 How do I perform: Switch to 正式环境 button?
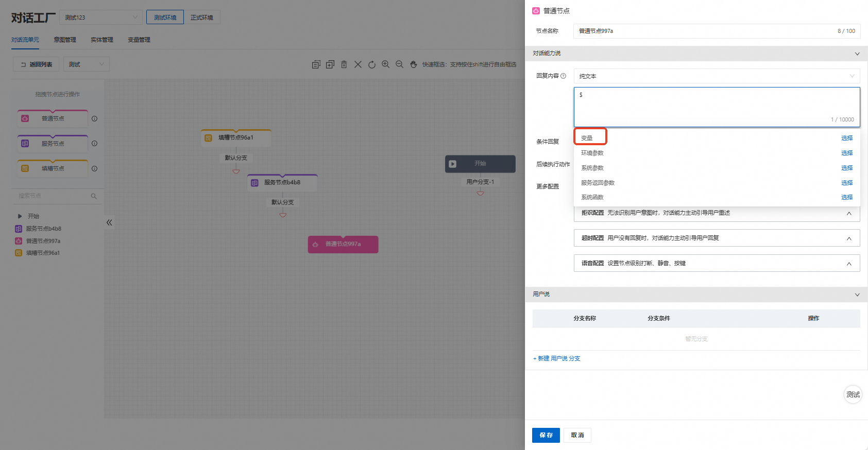click(x=202, y=17)
